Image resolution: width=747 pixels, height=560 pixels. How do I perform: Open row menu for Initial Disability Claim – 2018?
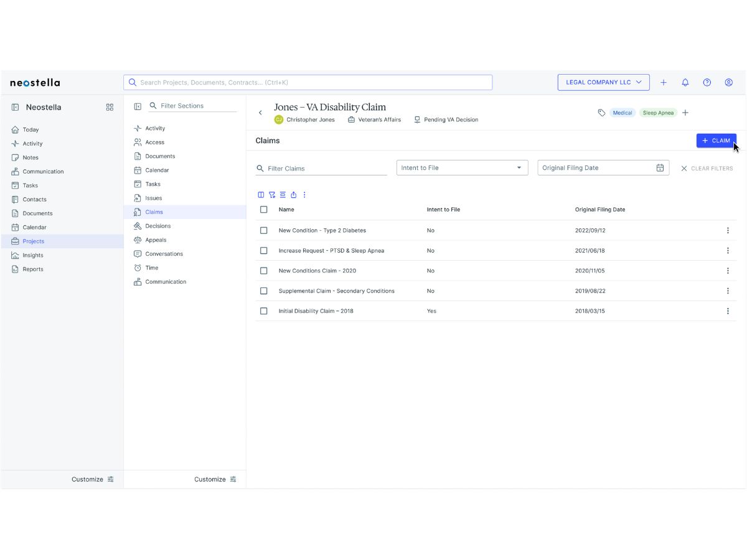coord(728,311)
